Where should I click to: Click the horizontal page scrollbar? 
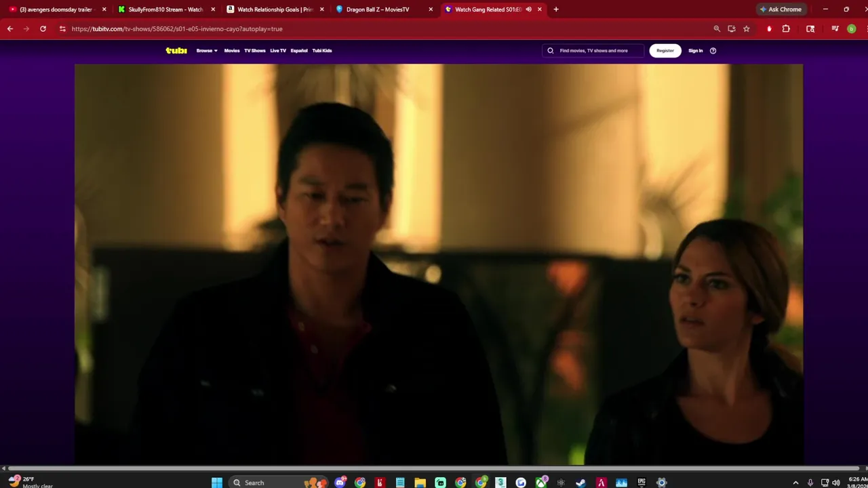(x=434, y=468)
